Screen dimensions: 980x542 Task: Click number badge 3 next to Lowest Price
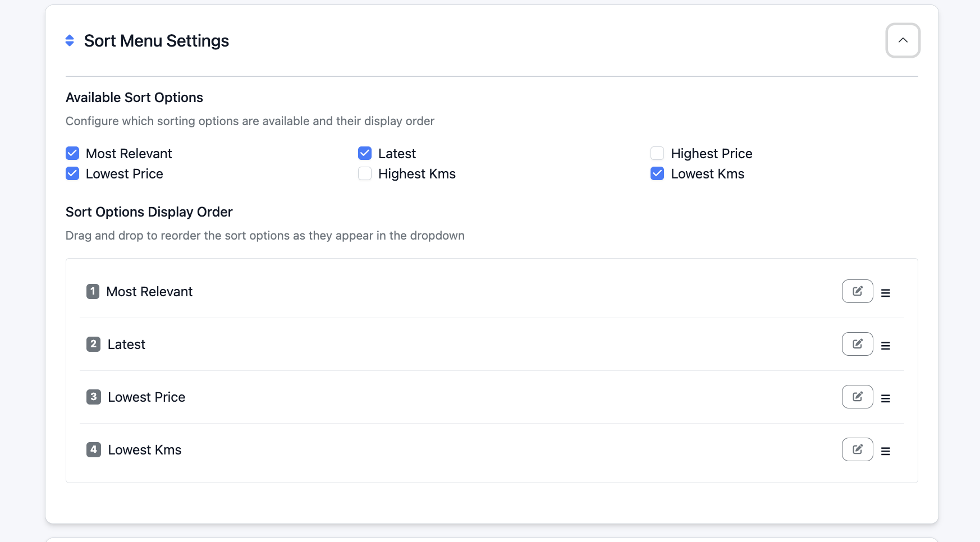pos(93,397)
